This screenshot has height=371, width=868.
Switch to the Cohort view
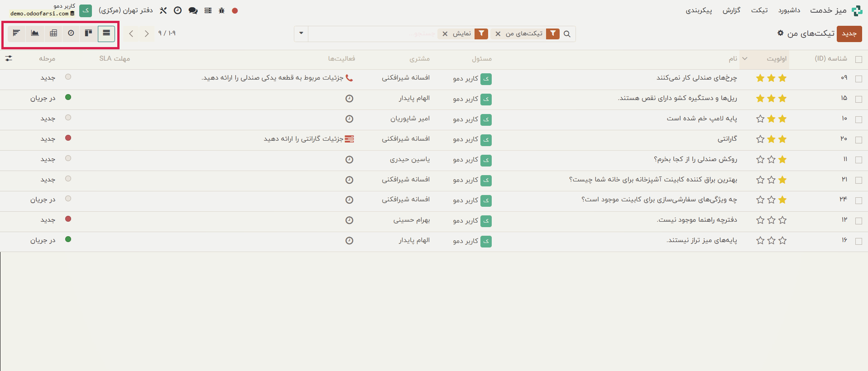16,33
